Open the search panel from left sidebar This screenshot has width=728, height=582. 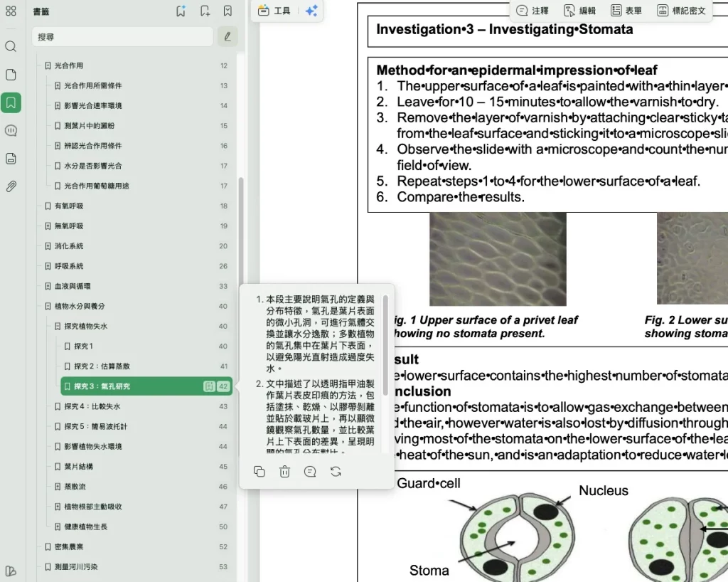coord(11,47)
